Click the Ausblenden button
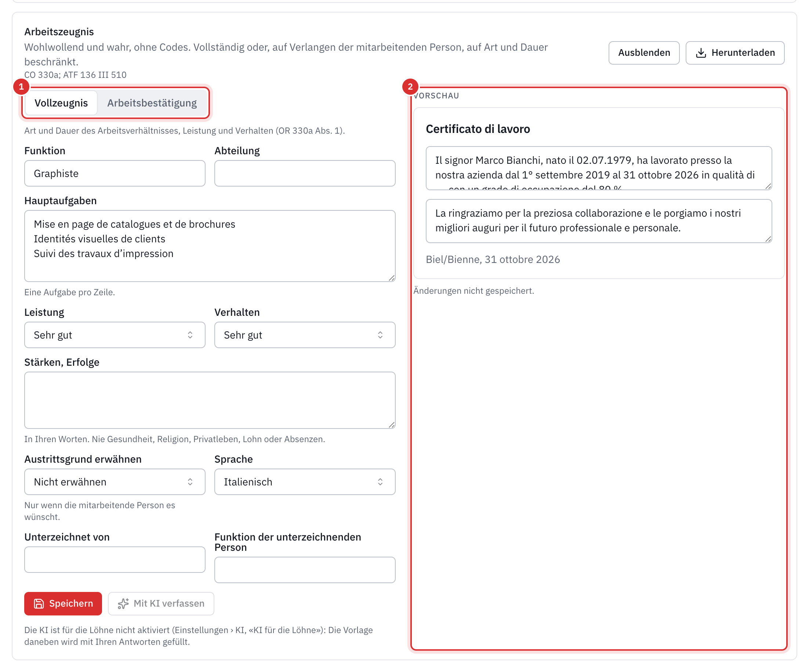 644,53
